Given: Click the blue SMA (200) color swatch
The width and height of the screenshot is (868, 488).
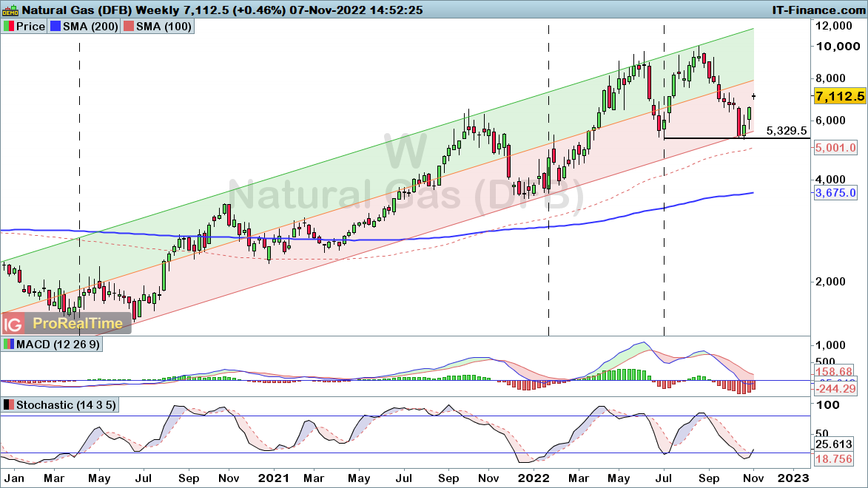Looking at the screenshot, I should (55, 27).
